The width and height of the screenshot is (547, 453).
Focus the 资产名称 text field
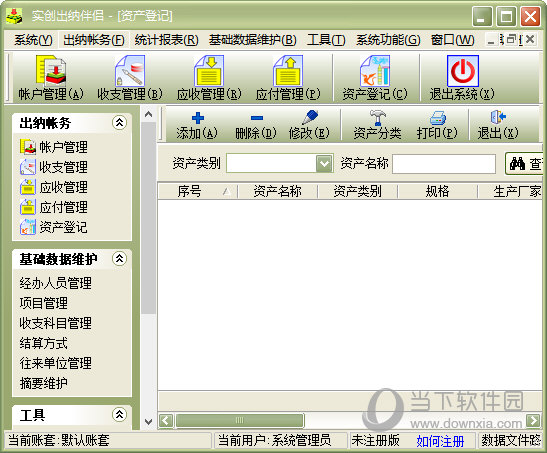(444, 164)
